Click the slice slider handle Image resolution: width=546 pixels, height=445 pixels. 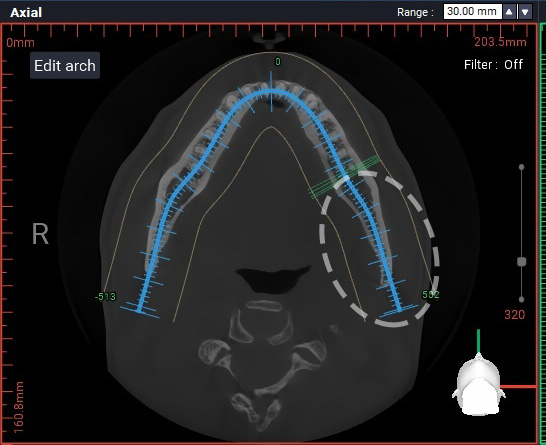pos(521,261)
